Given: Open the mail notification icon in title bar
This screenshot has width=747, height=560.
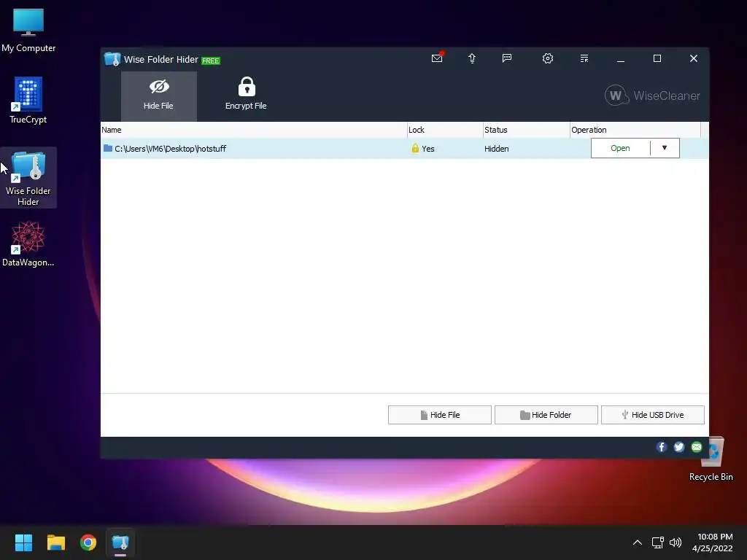Looking at the screenshot, I should point(437,58).
